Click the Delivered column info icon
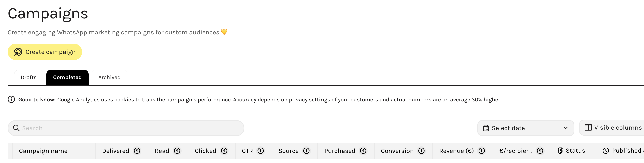The width and height of the screenshot is (644, 163). 137,151
